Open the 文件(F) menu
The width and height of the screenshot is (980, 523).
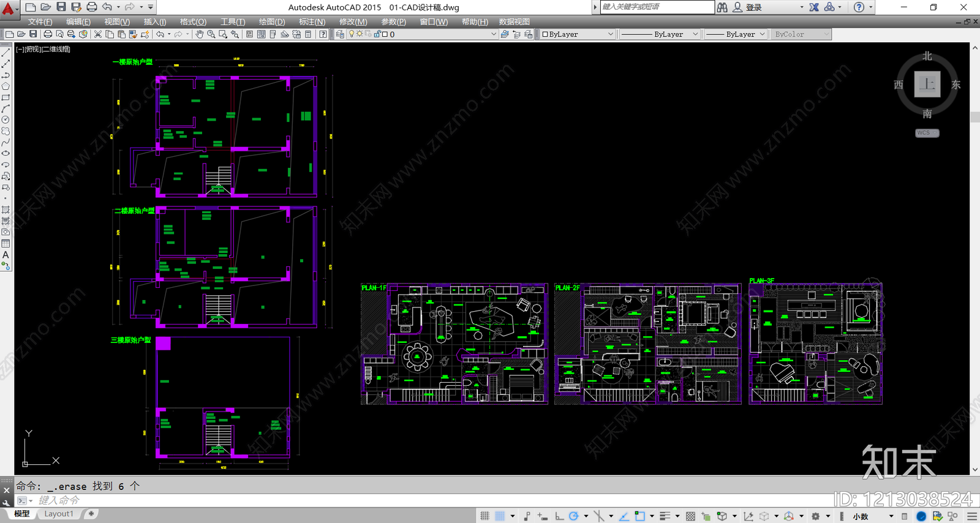point(40,21)
